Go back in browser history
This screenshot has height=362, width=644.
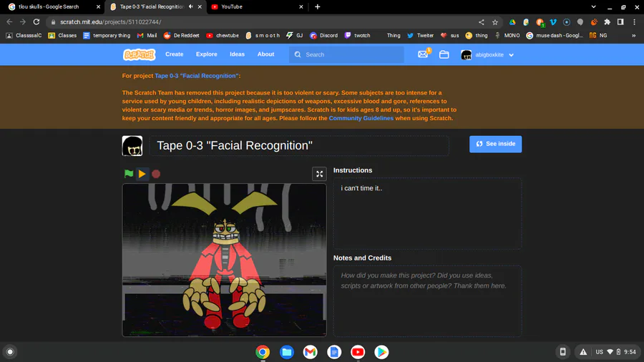point(9,21)
